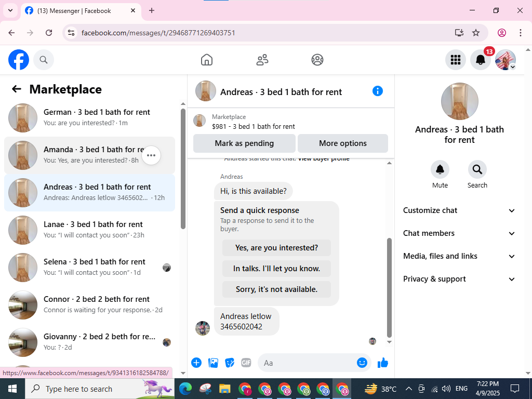532x399 pixels.
Task: Open Connor 2 bed 2 beth conversation
Action: (x=89, y=304)
